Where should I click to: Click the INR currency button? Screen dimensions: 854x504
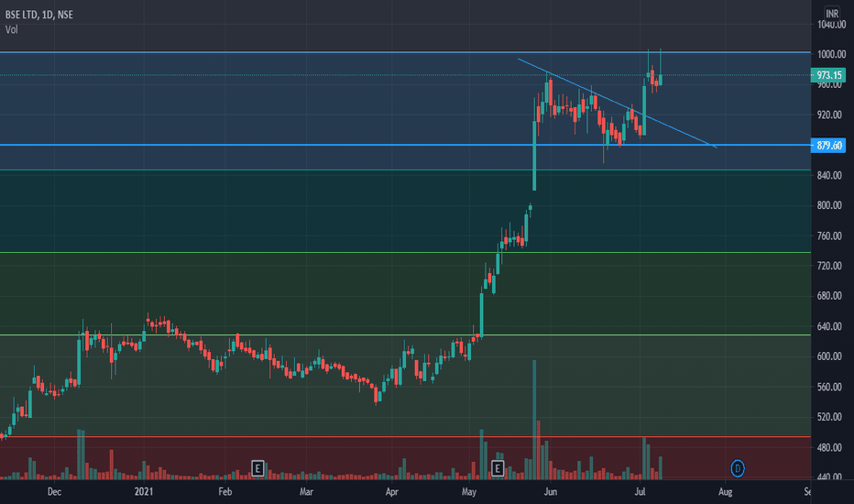(x=832, y=14)
